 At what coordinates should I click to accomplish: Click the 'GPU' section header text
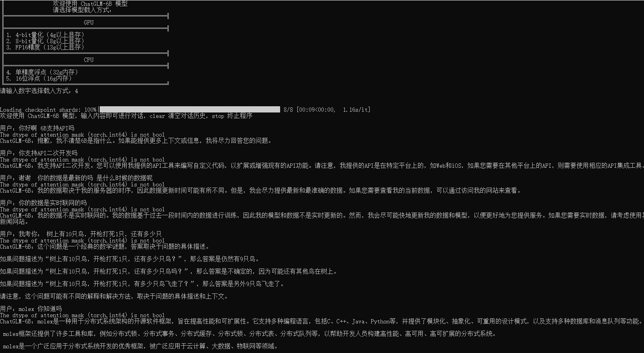pos(89,23)
